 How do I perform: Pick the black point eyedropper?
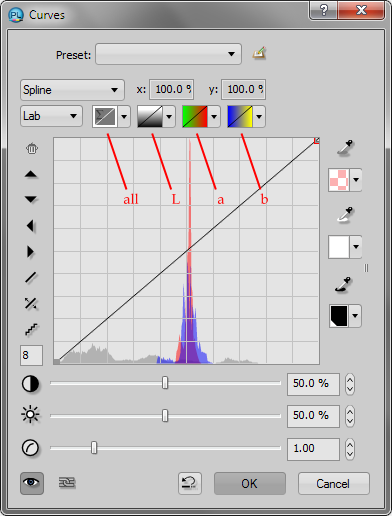click(x=344, y=285)
